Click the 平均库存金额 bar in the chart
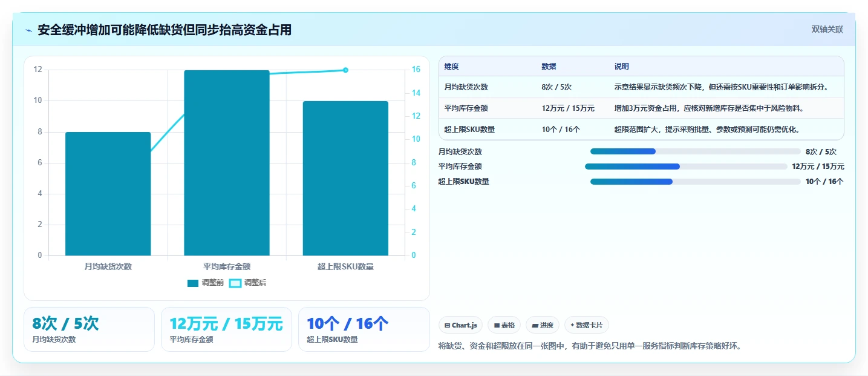The width and height of the screenshot is (868, 376). click(227, 163)
